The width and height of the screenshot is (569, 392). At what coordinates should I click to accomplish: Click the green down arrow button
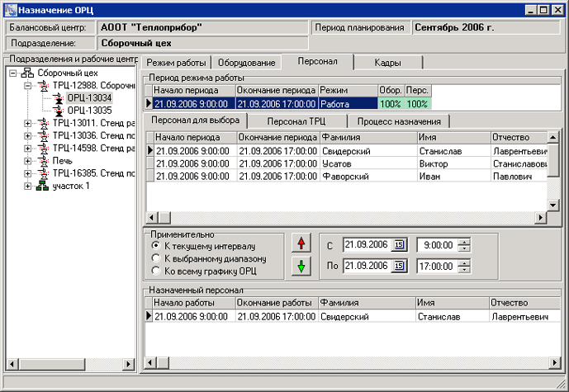pyautogui.click(x=301, y=267)
